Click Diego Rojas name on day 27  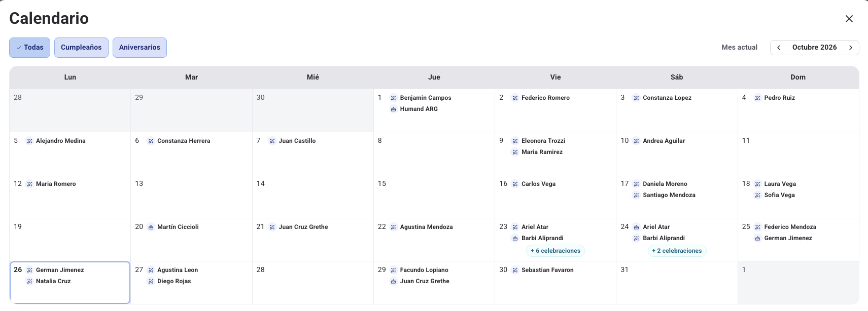tap(174, 281)
